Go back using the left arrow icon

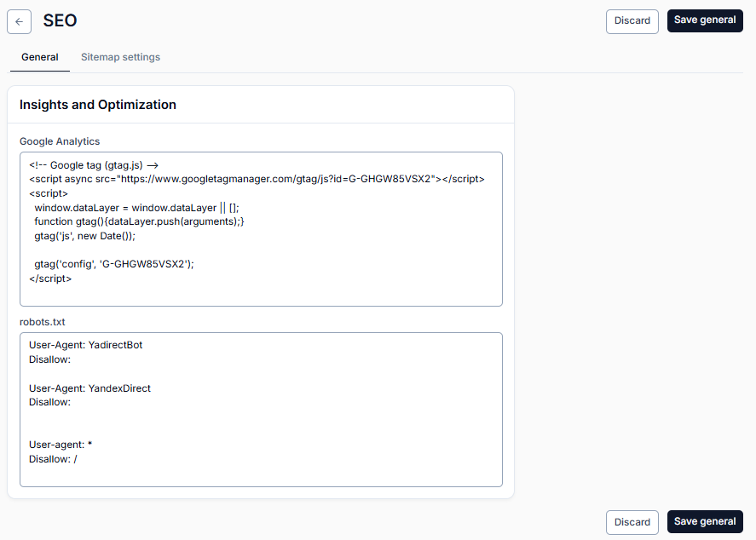[20, 21]
